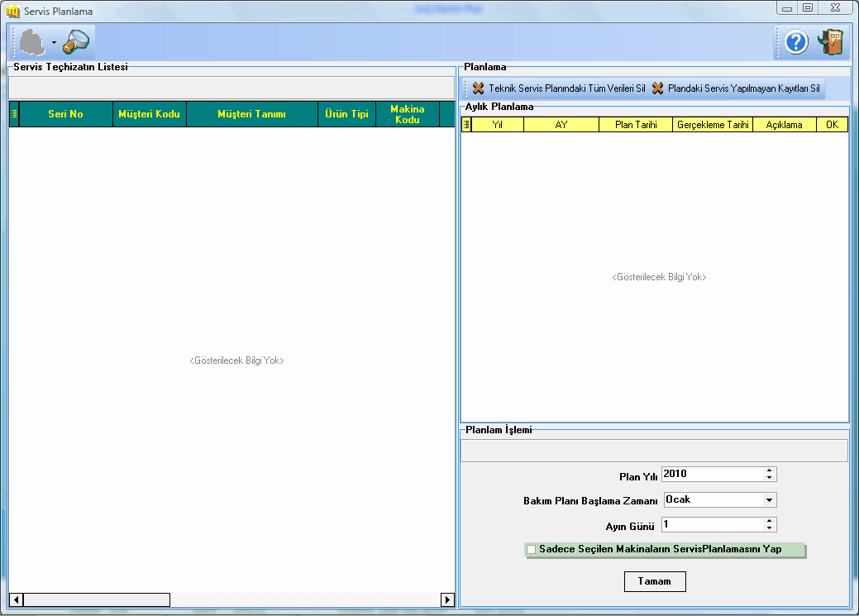Click the Ürün Tipi column header
The image size is (859, 616).
(x=346, y=114)
